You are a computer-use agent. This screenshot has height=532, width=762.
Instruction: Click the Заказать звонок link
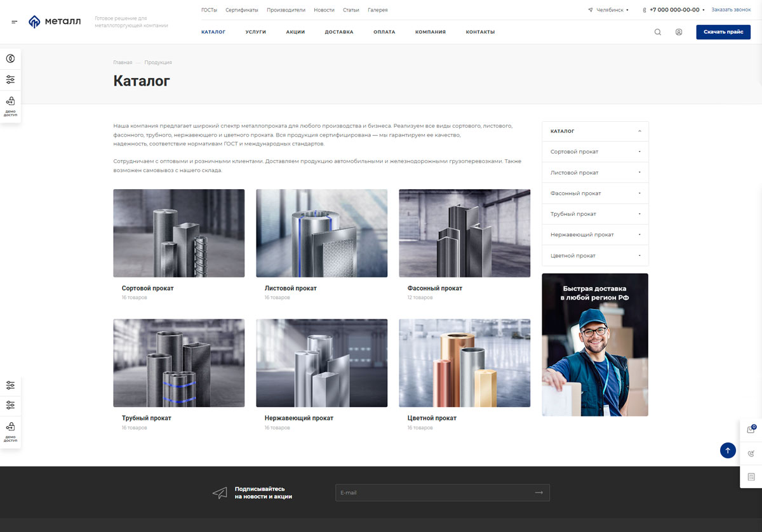731,10
